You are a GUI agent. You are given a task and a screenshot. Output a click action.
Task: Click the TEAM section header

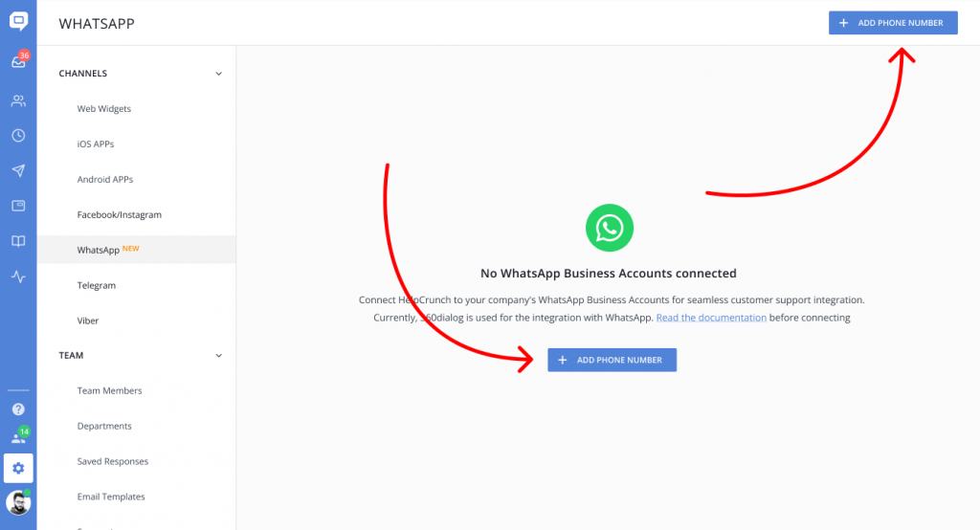point(71,355)
